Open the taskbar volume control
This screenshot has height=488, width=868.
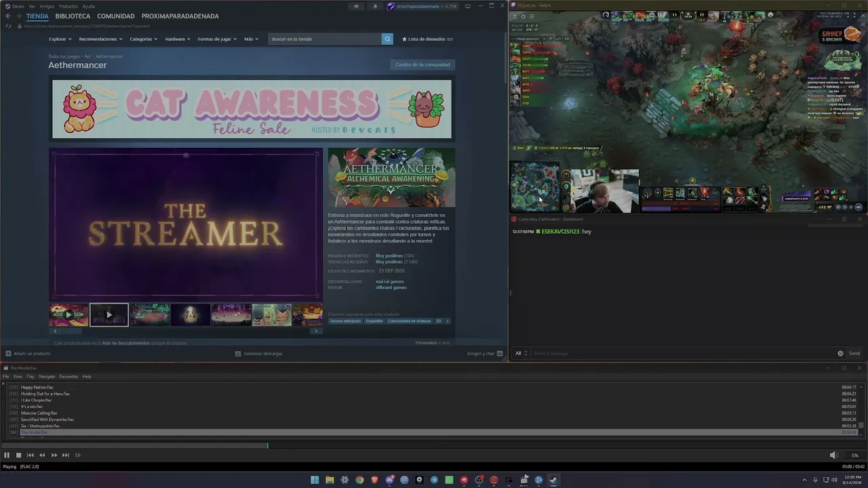pos(834,480)
